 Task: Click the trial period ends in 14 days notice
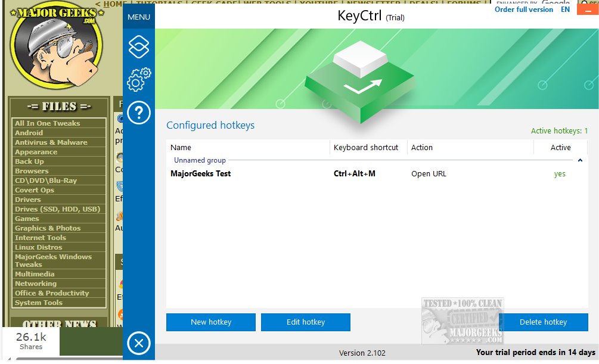[535, 353]
